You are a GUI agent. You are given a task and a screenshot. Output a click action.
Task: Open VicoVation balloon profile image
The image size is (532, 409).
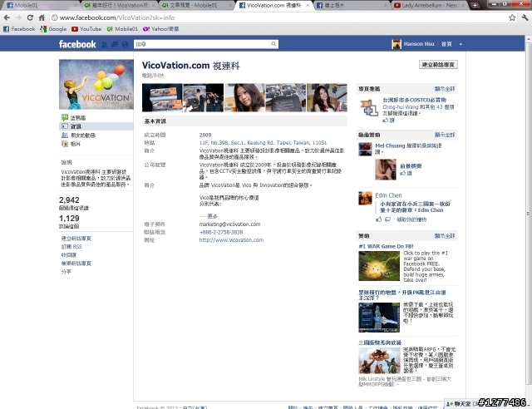click(x=96, y=84)
